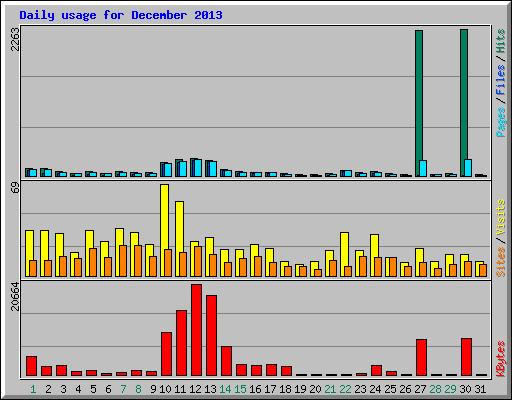Select the red KBytes bar for day 10
512x400 pixels.
pyautogui.click(x=166, y=354)
